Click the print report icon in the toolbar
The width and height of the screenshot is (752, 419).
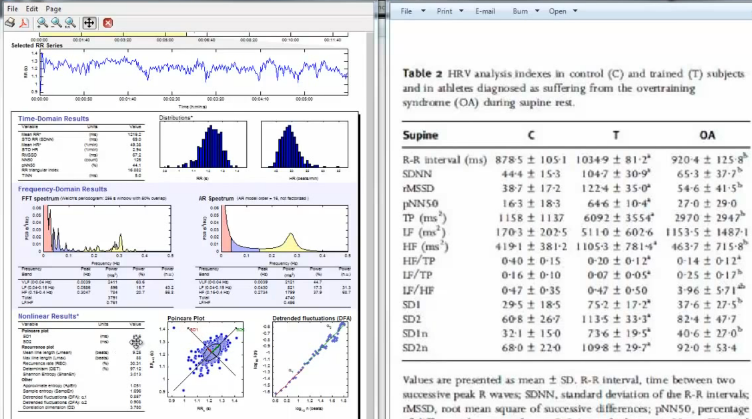(x=8, y=21)
